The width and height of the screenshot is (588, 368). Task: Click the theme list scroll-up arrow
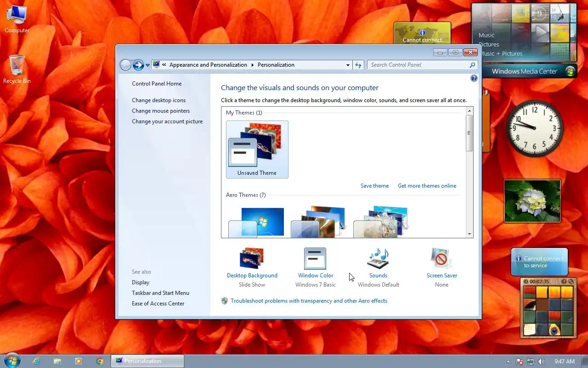[469, 111]
